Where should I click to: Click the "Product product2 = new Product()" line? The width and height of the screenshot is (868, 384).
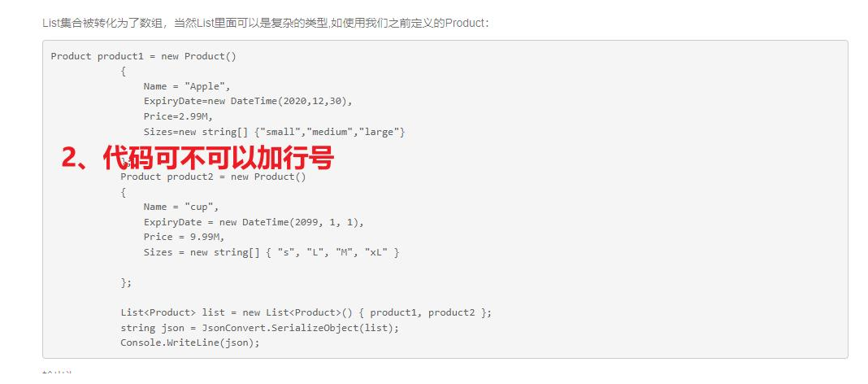point(213,177)
